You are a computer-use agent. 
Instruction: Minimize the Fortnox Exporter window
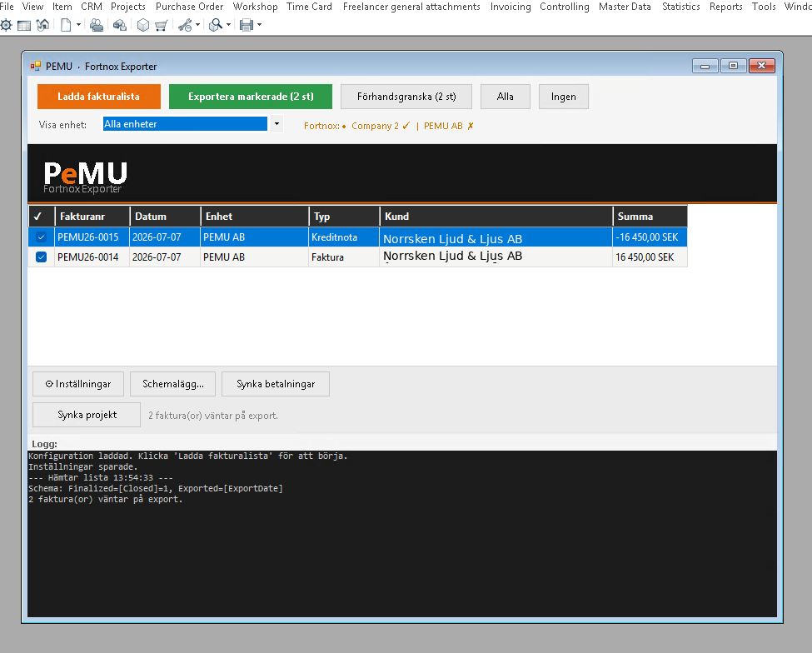coord(705,66)
